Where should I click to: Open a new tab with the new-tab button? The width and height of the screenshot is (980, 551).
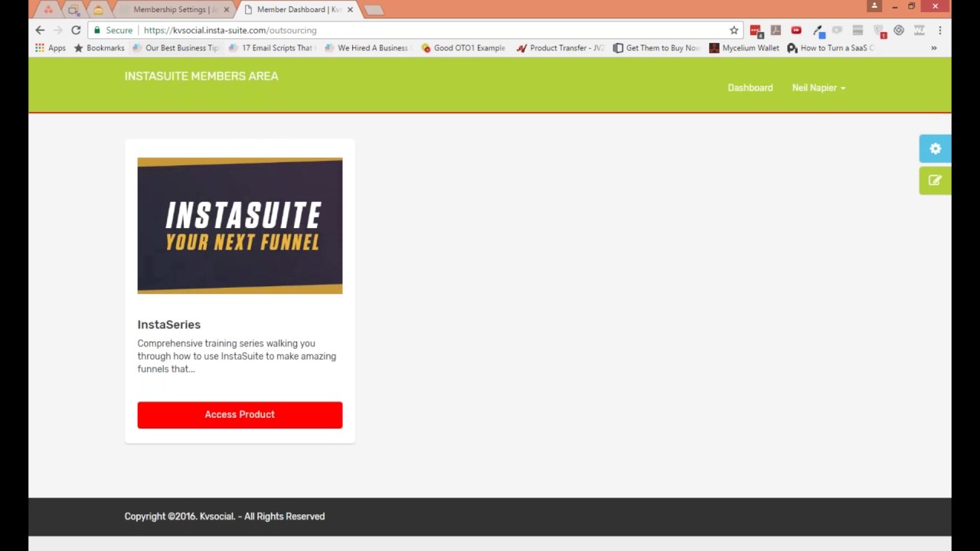coord(373,10)
